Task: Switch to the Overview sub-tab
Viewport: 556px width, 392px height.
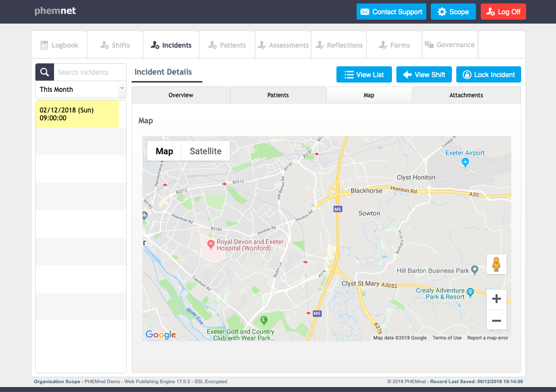Action: click(181, 95)
